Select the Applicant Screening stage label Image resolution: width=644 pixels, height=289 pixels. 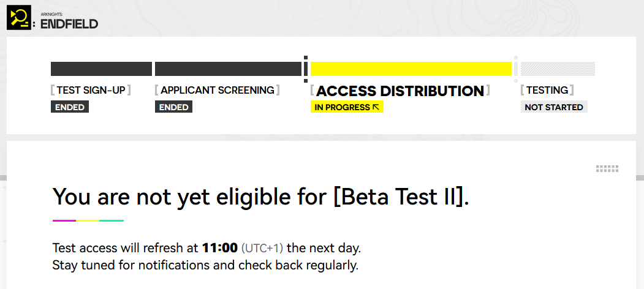(217, 90)
